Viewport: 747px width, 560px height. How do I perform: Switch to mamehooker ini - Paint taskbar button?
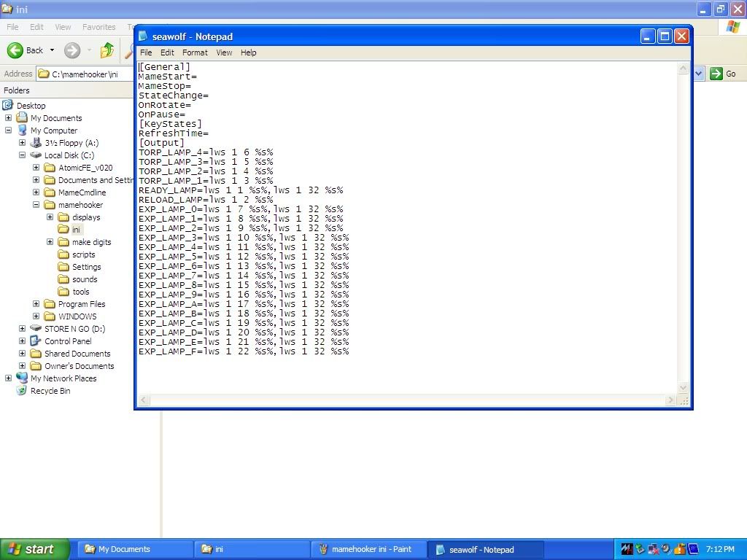[x=368, y=549]
